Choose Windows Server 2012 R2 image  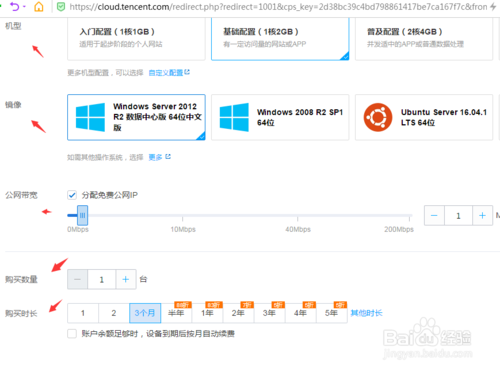pyautogui.click(x=136, y=117)
